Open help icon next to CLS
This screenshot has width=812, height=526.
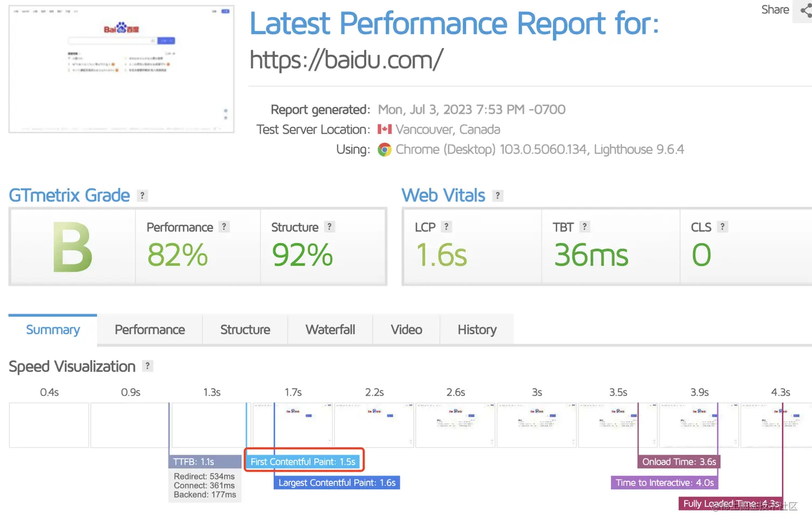(722, 227)
